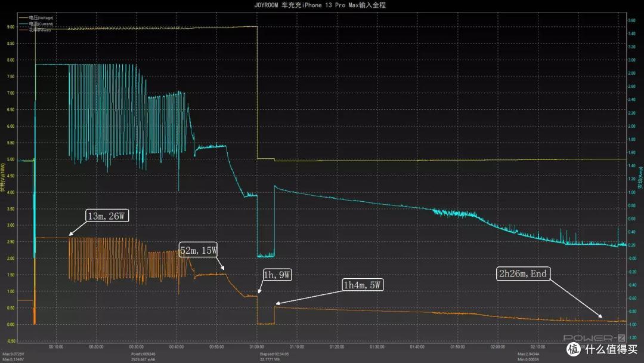
Task: Click the 8.50 label on the left axis
Action: (11, 43)
